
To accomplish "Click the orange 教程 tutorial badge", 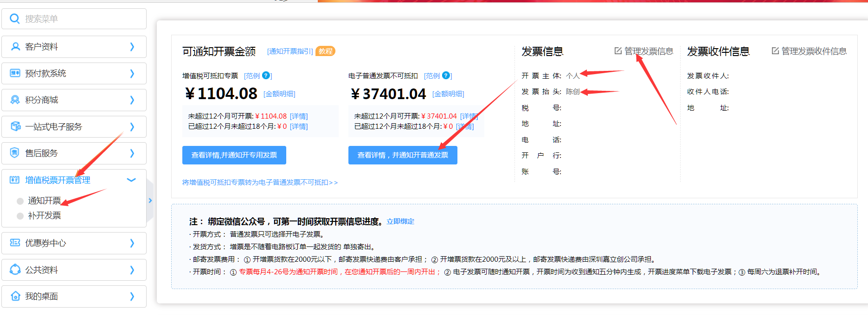I will 325,51.
